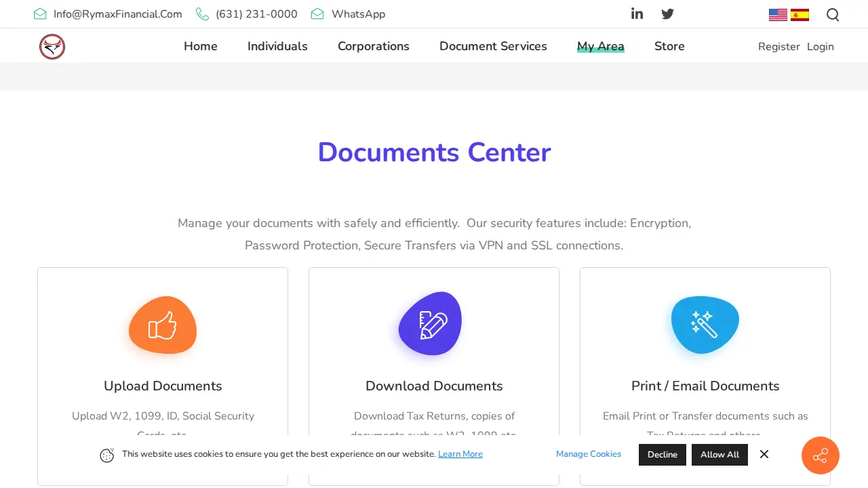Screen dimensions: 868x488
Task: Close the cookie banner with the X
Action: (x=764, y=454)
